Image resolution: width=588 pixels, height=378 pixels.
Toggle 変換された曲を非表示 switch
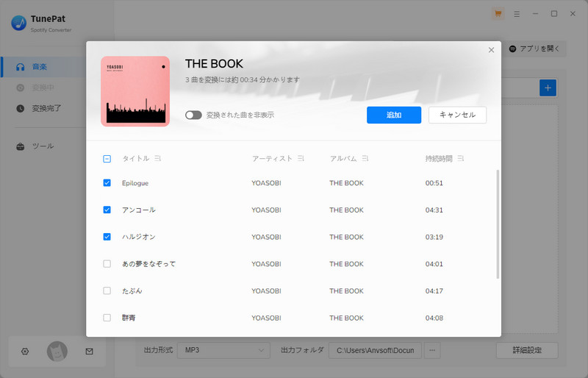click(193, 115)
